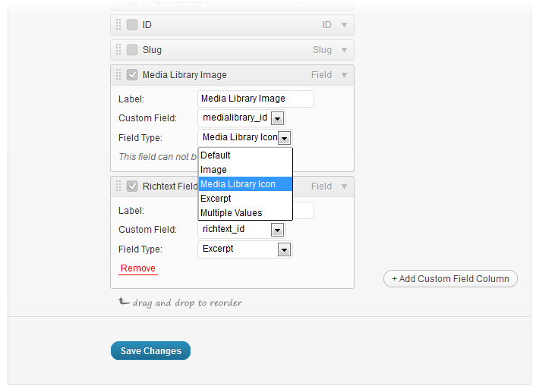
Task: Enable the Slug column checkbox
Action: click(x=132, y=50)
